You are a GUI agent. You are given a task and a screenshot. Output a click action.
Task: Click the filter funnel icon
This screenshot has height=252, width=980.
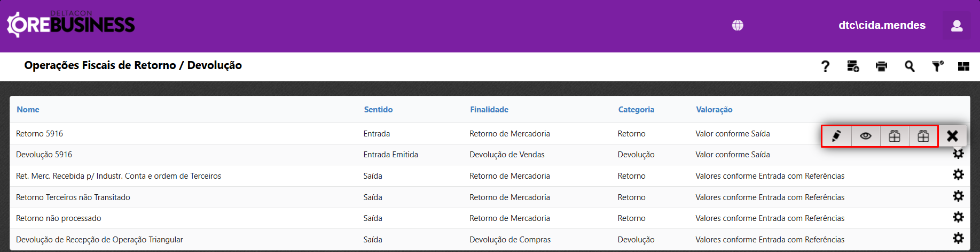pyautogui.click(x=937, y=66)
